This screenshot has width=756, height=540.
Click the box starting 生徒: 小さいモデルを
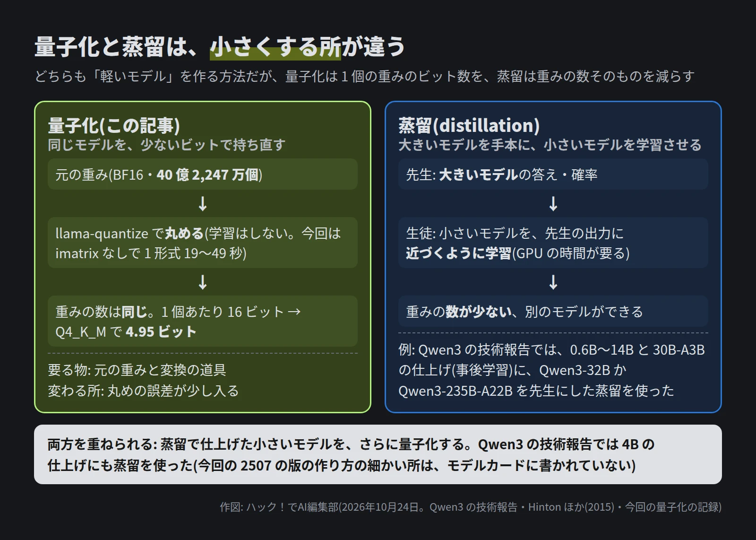553,243
